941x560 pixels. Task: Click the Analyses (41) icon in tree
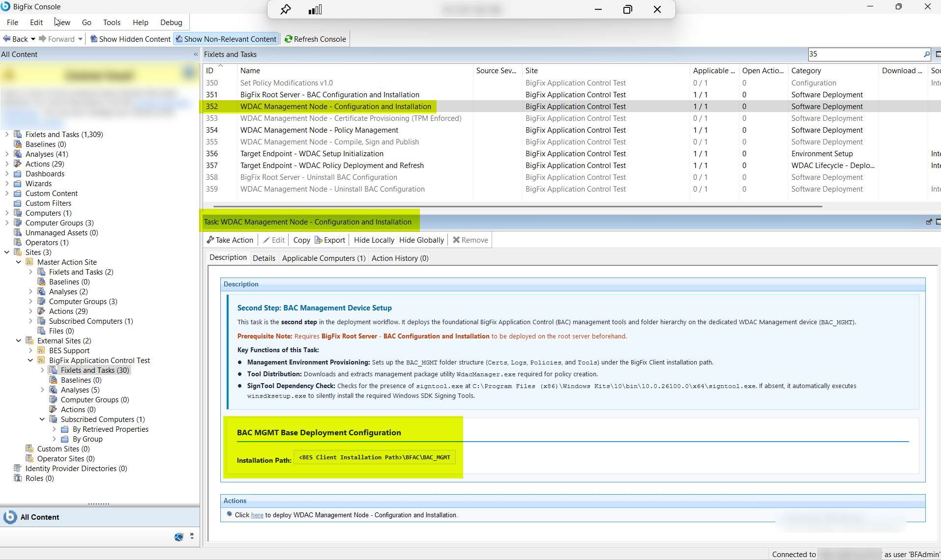coord(18,154)
